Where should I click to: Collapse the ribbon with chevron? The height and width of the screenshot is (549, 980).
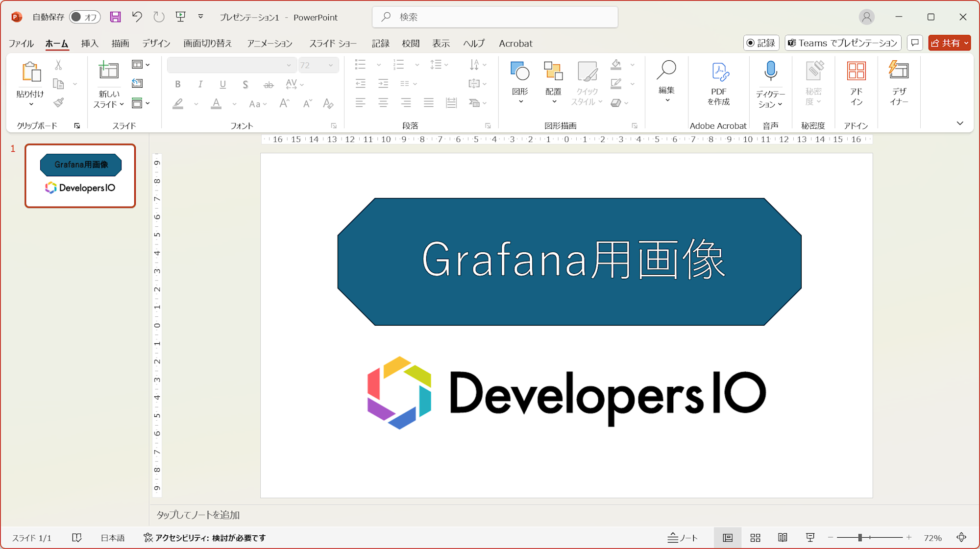[x=960, y=123]
